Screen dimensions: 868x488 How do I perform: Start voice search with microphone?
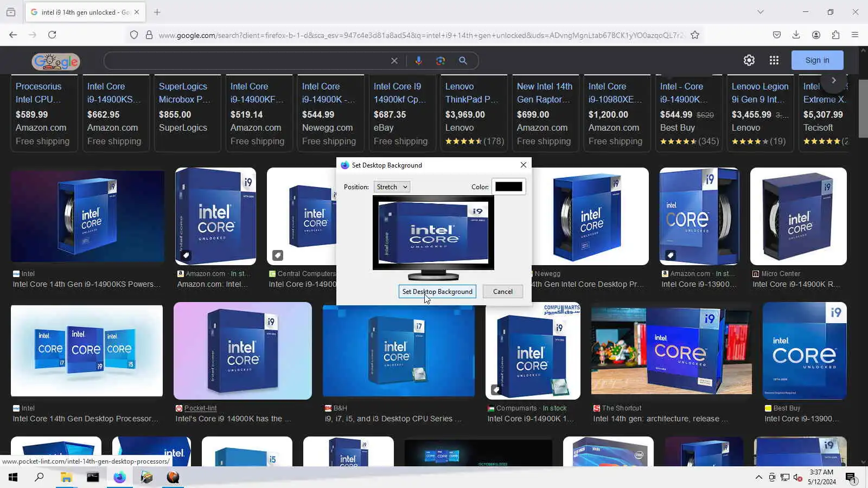(x=418, y=61)
